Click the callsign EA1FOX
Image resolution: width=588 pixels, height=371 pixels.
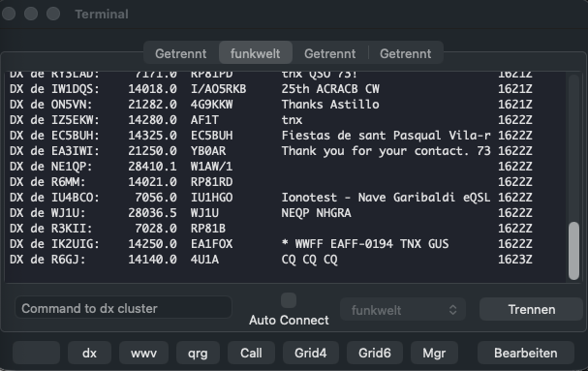click(x=211, y=244)
